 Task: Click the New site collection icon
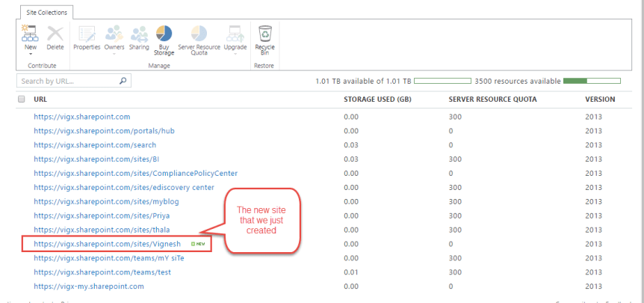[31, 33]
